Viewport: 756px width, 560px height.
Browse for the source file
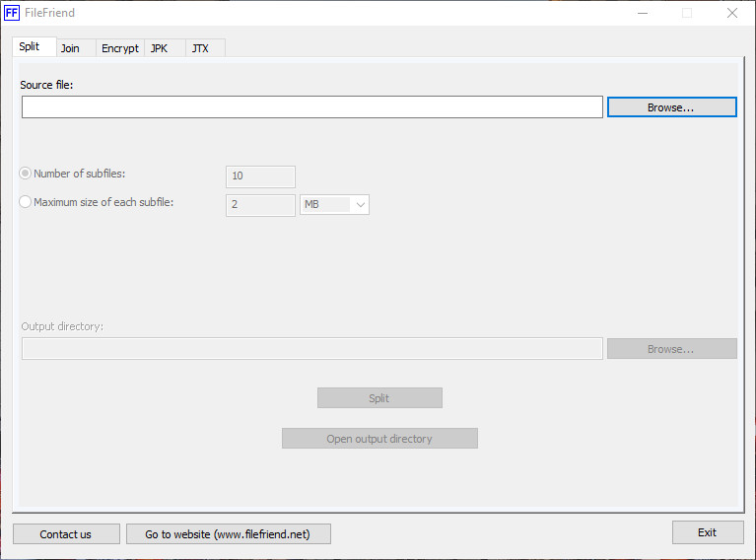671,107
